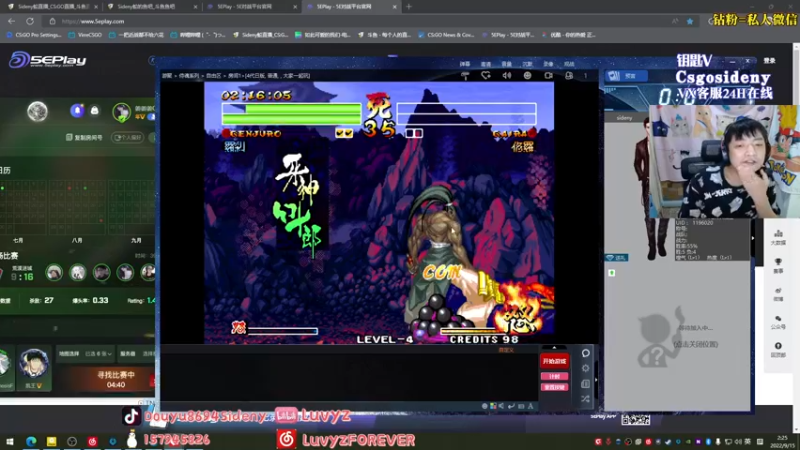Viewport: 800px width, 450px height.
Task: Toggle the 个人偏好 option
Action: (x=128, y=138)
